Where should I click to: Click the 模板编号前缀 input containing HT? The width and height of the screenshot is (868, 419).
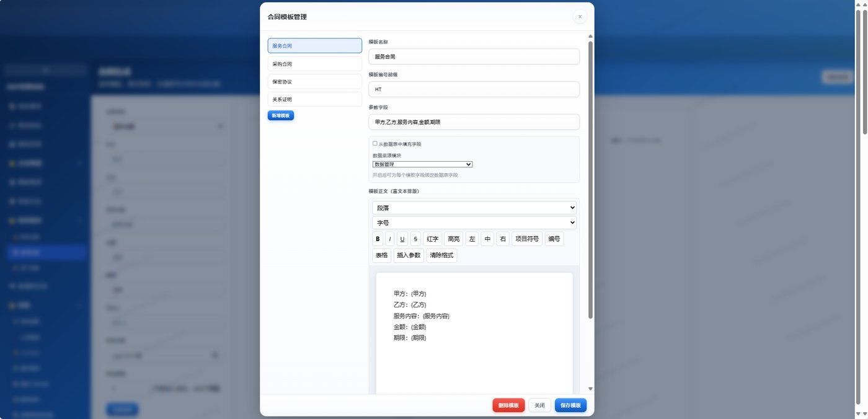point(474,89)
